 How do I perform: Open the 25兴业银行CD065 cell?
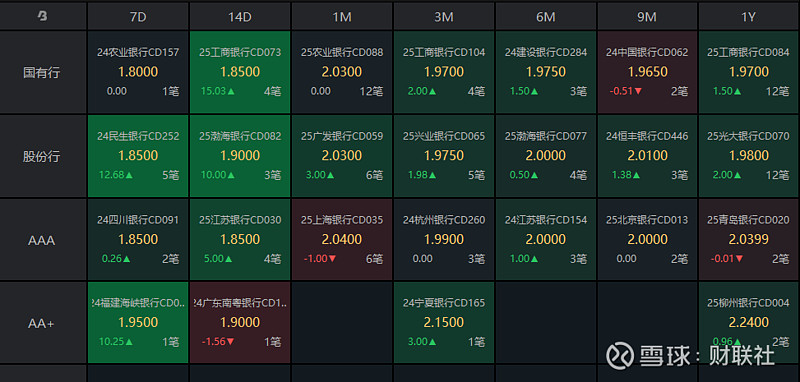click(x=444, y=156)
